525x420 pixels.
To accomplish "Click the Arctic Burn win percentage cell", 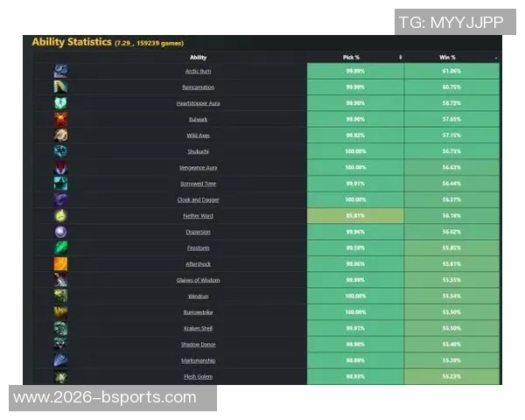I will coord(451,71).
